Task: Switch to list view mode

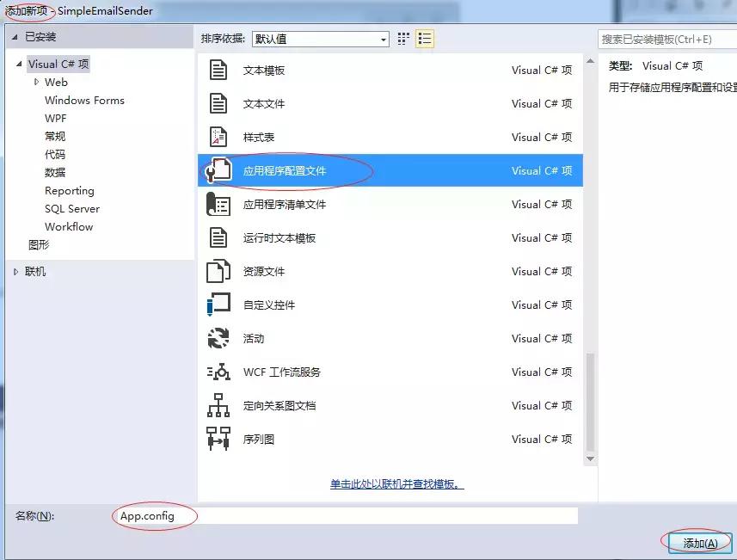Action: [424, 38]
